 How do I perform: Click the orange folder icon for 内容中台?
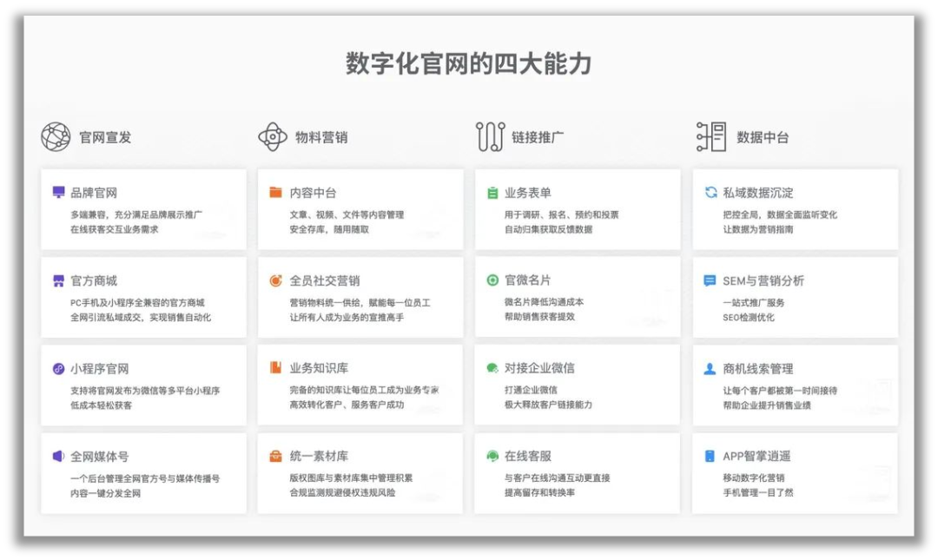point(275,193)
